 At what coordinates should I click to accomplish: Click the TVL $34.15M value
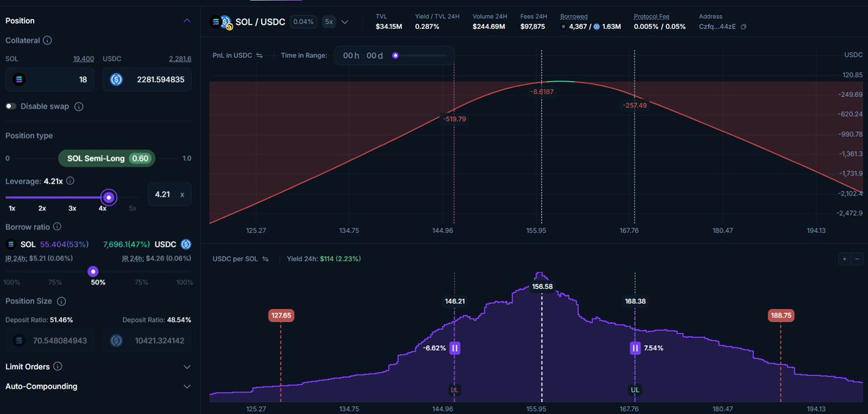point(388,27)
